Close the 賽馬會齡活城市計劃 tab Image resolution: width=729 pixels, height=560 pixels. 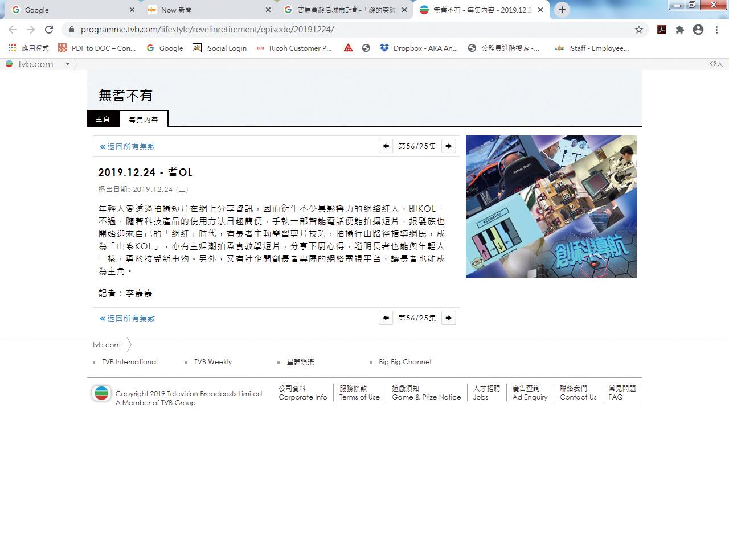[404, 10]
